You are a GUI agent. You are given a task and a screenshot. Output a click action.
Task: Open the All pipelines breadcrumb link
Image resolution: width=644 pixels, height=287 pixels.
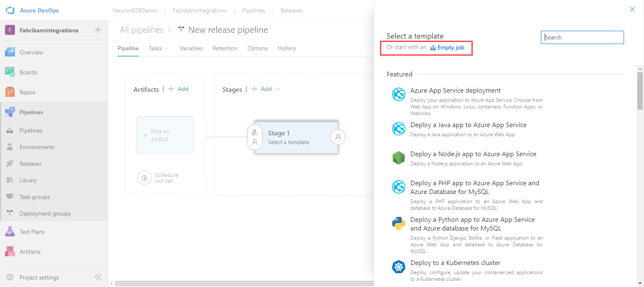tap(141, 30)
